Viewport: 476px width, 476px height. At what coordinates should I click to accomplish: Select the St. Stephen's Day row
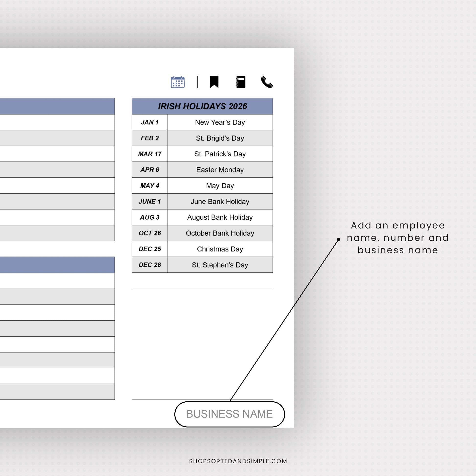coord(220,265)
